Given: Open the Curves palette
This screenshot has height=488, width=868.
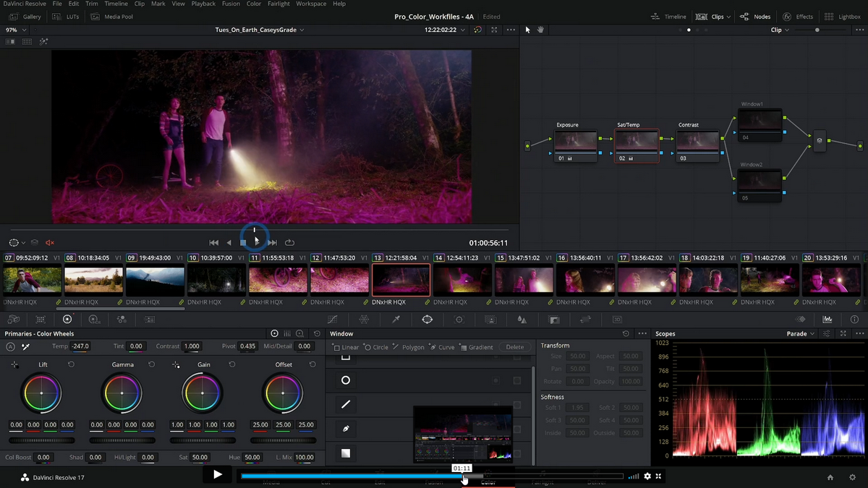Looking at the screenshot, I should point(333,319).
